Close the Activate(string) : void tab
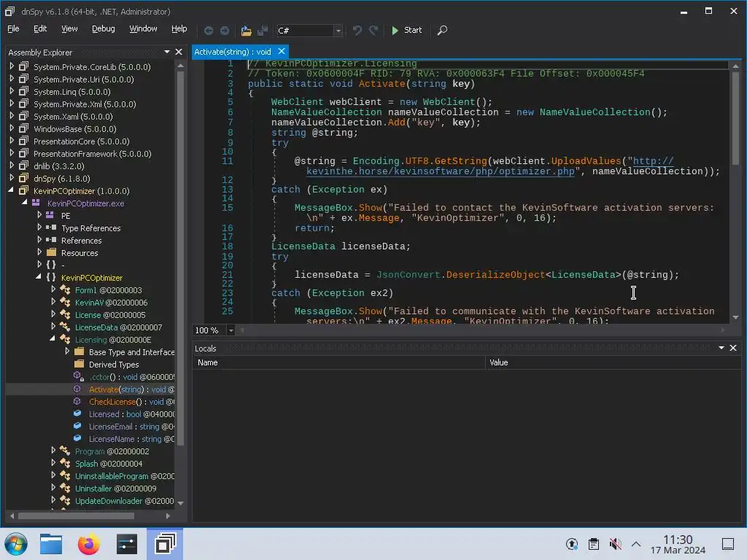 (282, 51)
